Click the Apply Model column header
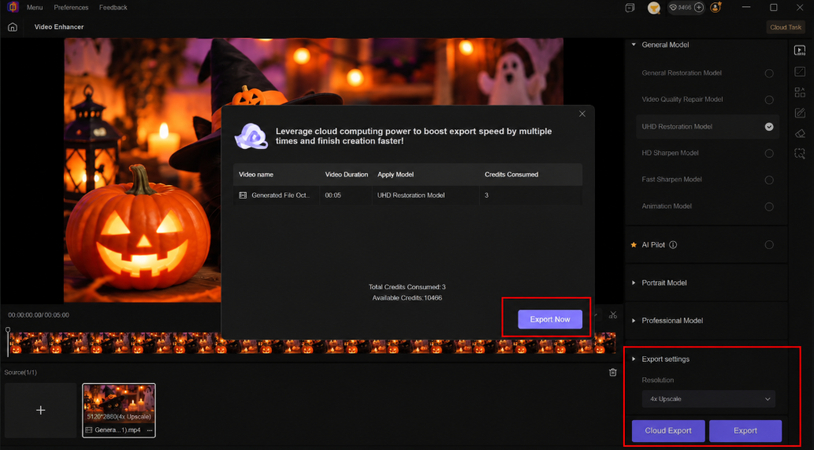The width and height of the screenshot is (814, 450). tap(396, 175)
